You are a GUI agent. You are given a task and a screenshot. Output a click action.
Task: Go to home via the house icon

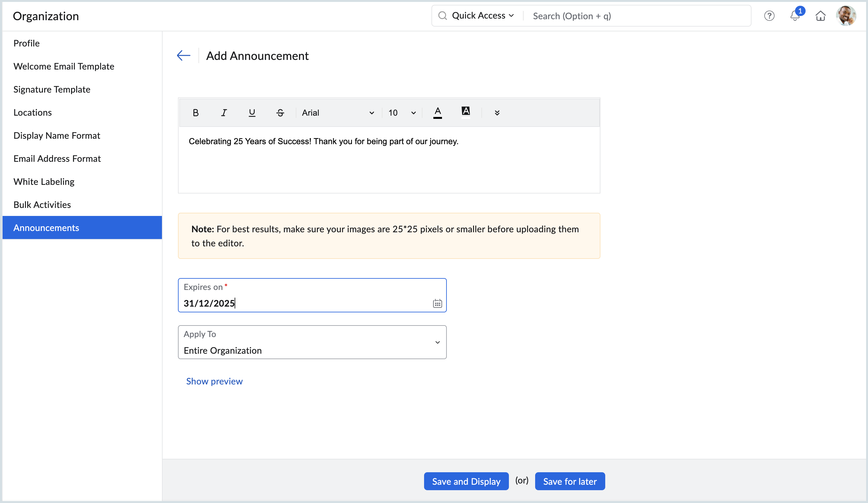[x=820, y=16]
